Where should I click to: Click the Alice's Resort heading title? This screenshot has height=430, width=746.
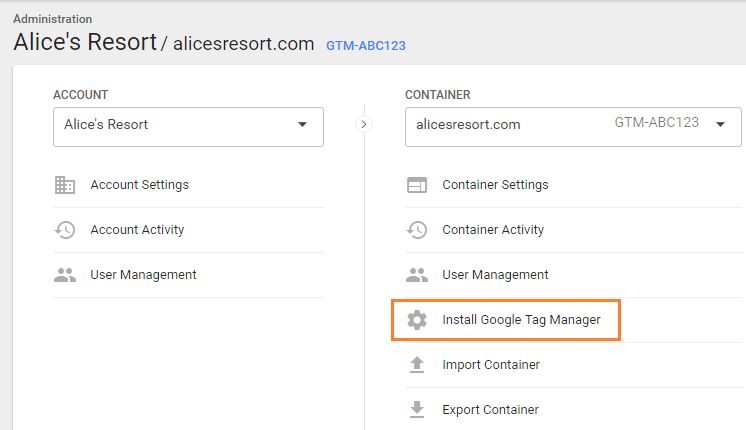(x=85, y=42)
